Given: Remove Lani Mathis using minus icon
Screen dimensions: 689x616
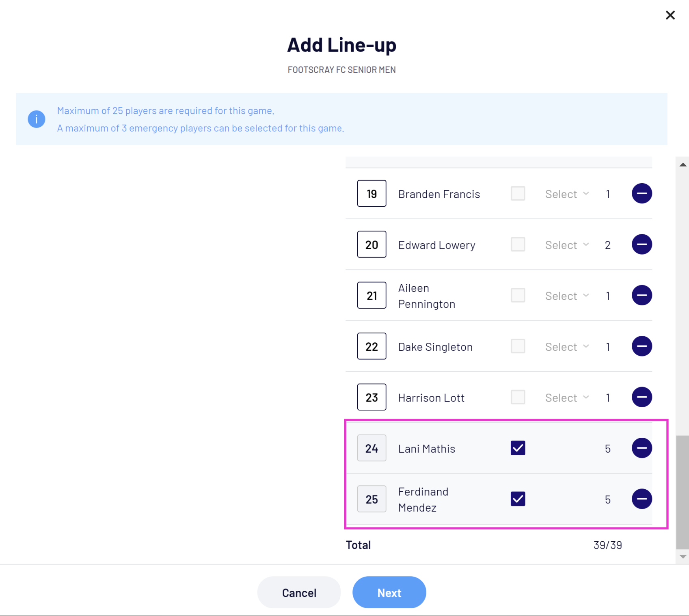Looking at the screenshot, I should pos(641,448).
